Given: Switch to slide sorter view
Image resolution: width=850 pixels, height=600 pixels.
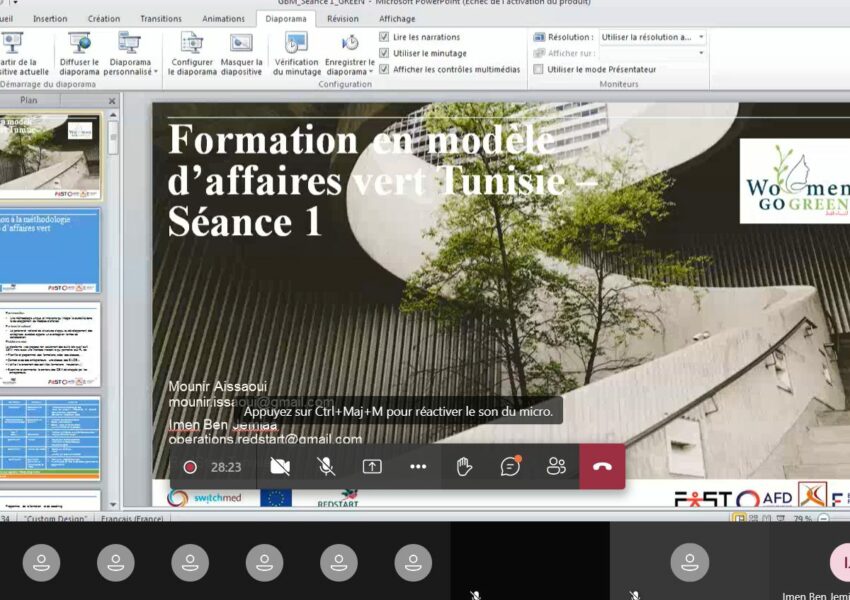Looking at the screenshot, I should click(753, 519).
